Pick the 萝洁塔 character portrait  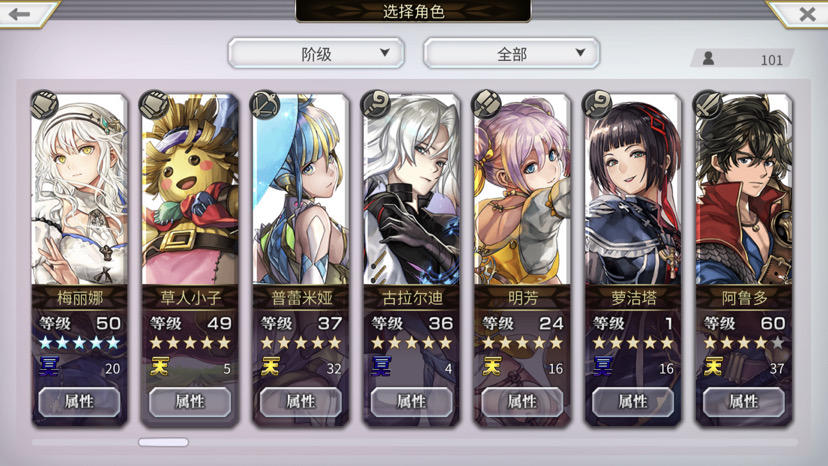[x=633, y=190]
